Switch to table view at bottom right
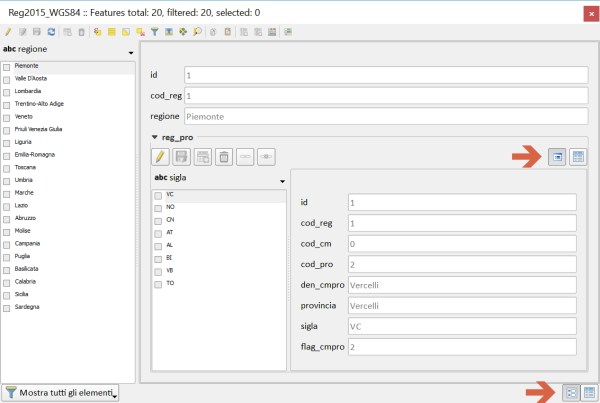The width and height of the screenshot is (600, 403). point(589,393)
